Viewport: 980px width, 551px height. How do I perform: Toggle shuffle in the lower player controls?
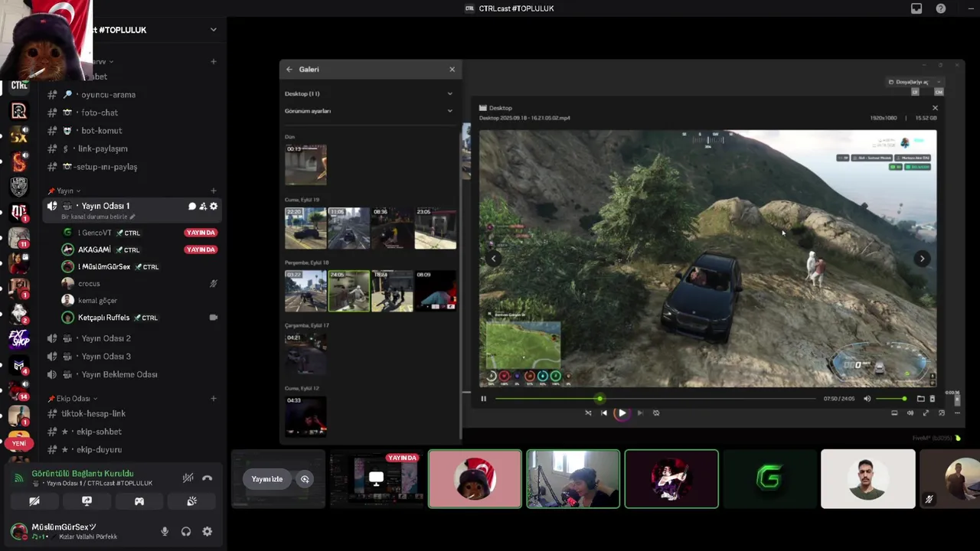[x=588, y=413]
